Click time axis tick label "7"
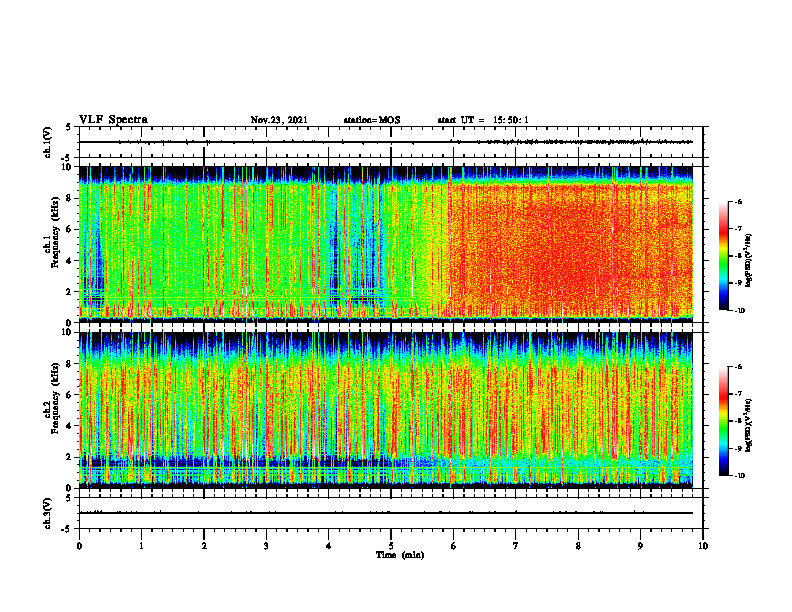Screen dimensions: 792x612 coord(516,546)
